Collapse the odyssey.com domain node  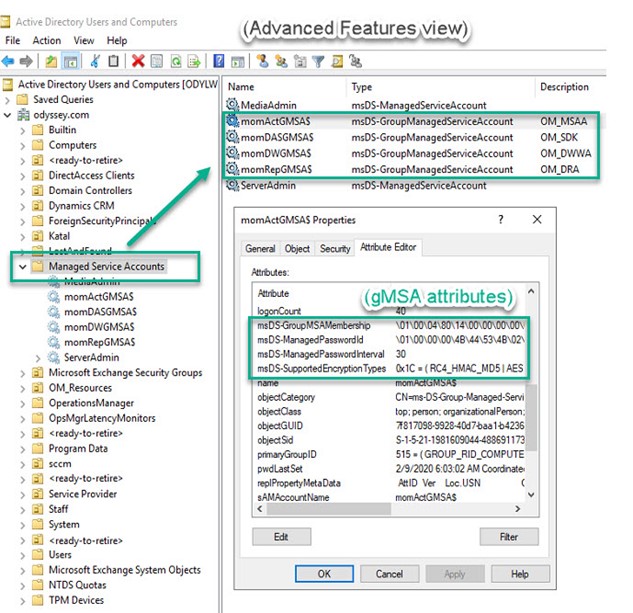9,115
